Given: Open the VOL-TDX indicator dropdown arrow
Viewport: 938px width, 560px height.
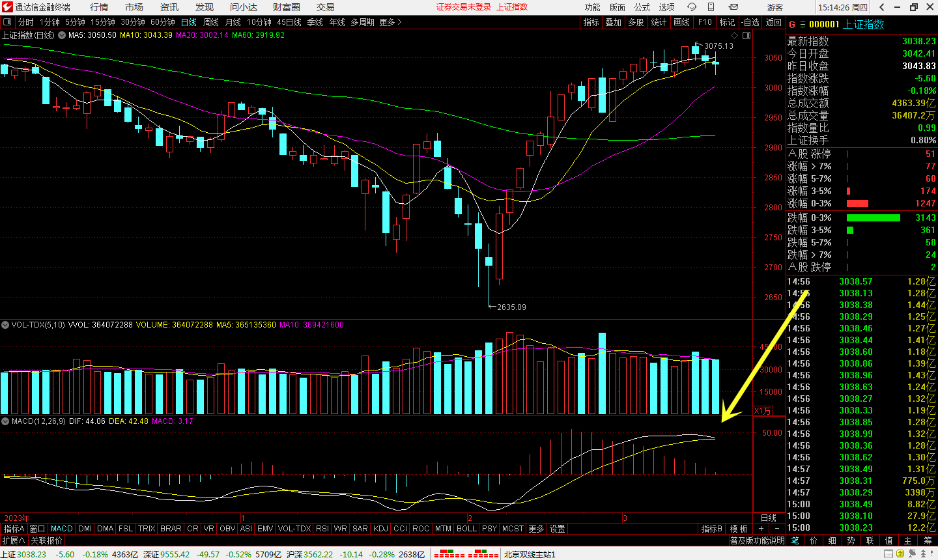Looking at the screenshot, I should pyautogui.click(x=5, y=325).
